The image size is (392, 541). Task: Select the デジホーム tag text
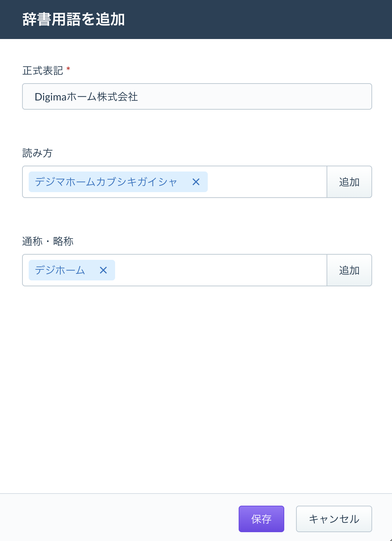click(60, 270)
